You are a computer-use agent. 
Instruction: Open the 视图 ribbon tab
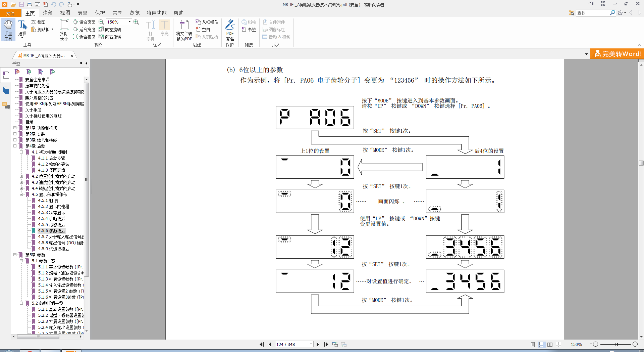click(x=65, y=13)
